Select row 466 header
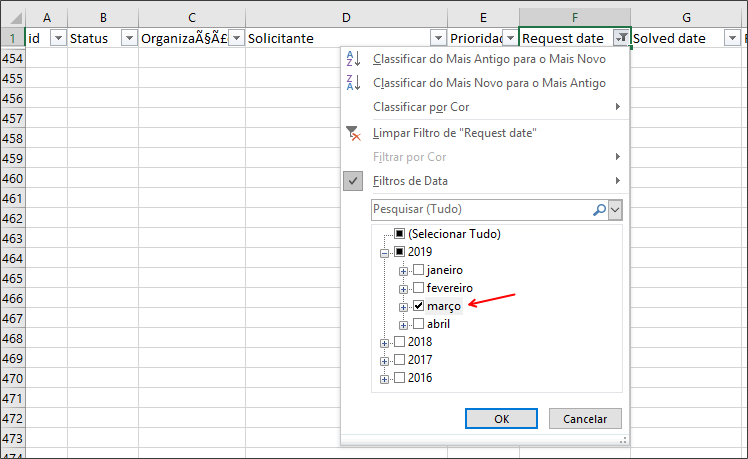Image resolution: width=748 pixels, height=459 pixels. tap(12, 298)
